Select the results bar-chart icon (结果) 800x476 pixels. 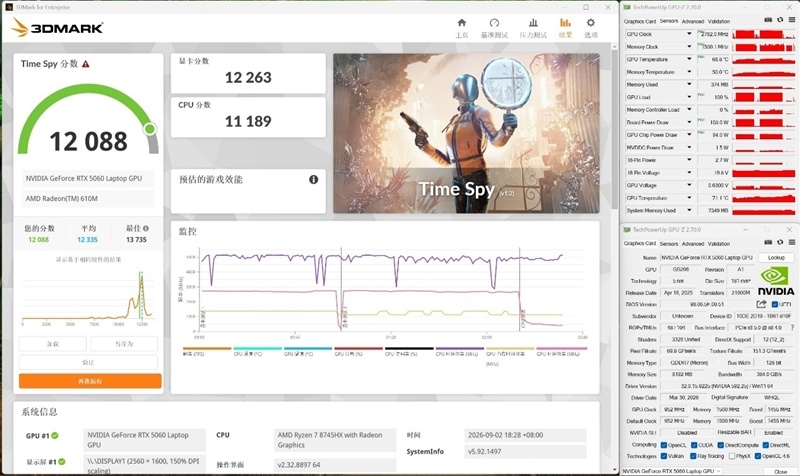click(x=565, y=23)
